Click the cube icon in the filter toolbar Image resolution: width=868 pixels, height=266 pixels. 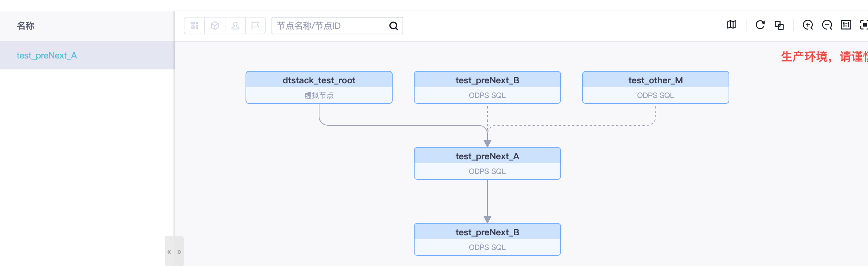click(215, 26)
